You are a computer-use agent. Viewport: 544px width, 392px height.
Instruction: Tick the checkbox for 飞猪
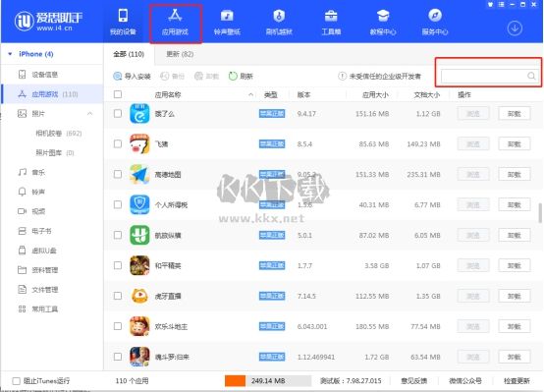point(118,143)
